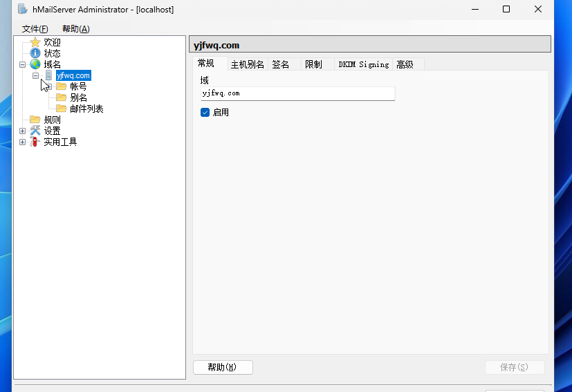
Task: Expand the 帐号 tree node
Action: pos(49,87)
